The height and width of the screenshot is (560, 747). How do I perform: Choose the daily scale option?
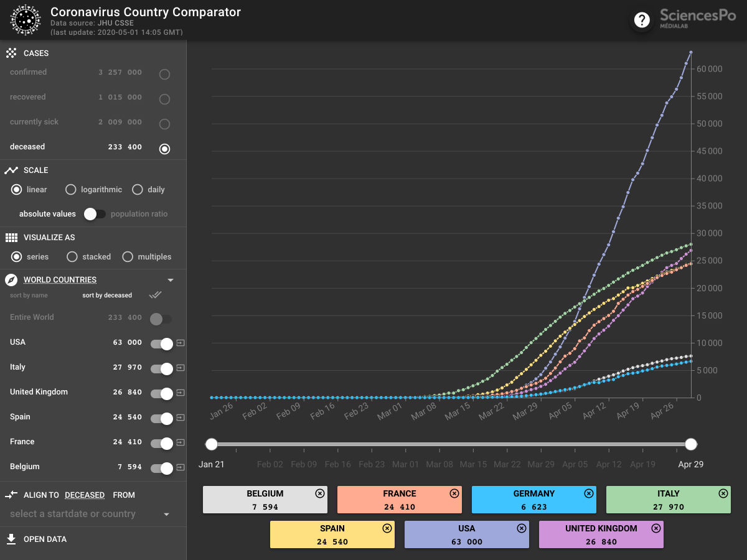(x=137, y=190)
